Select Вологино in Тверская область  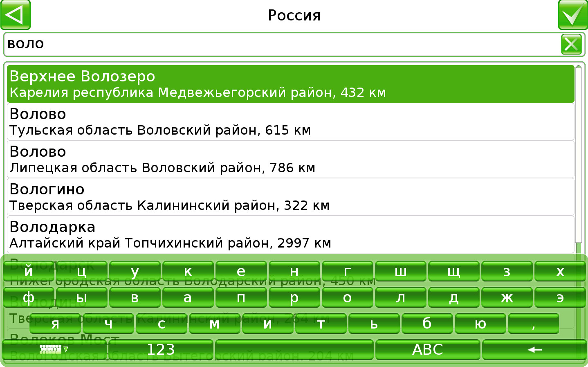pos(290,197)
